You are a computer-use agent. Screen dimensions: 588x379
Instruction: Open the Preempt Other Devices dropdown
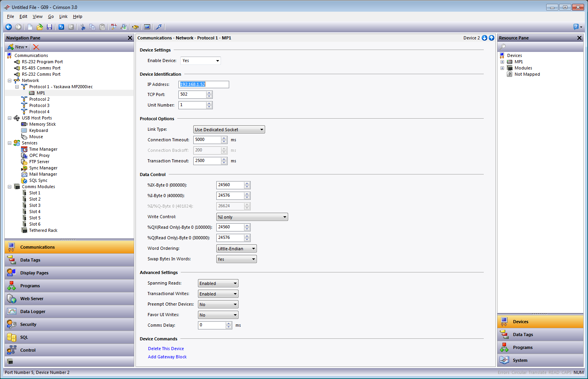[218, 304]
